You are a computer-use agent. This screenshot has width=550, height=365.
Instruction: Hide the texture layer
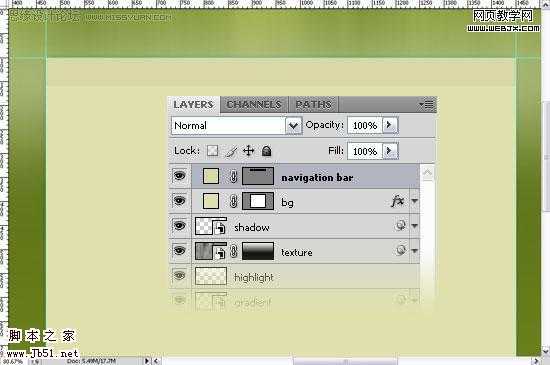click(180, 251)
